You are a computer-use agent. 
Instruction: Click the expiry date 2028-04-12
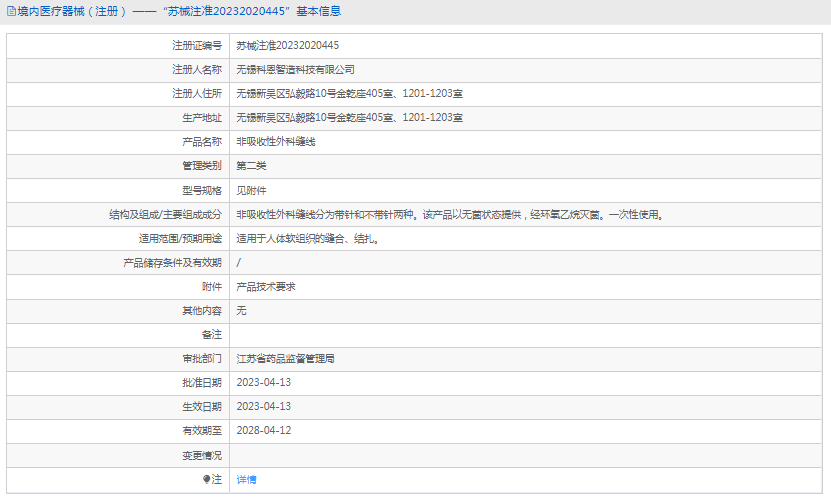click(x=263, y=430)
